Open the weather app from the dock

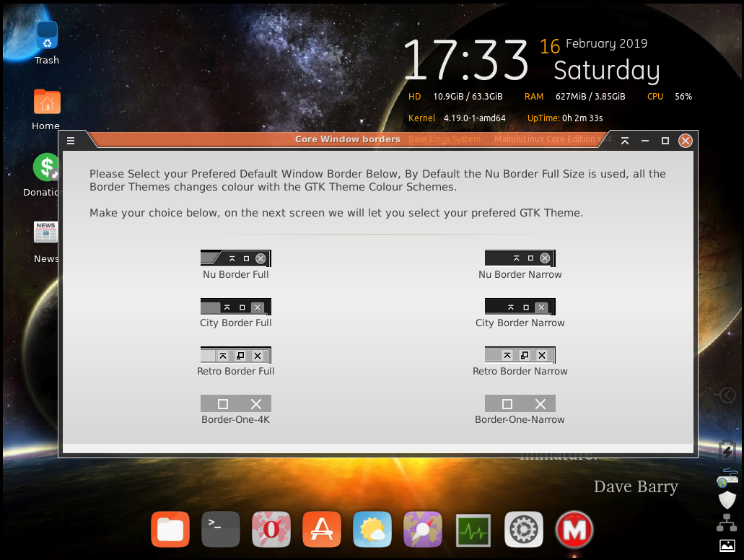(x=372, y=529)
